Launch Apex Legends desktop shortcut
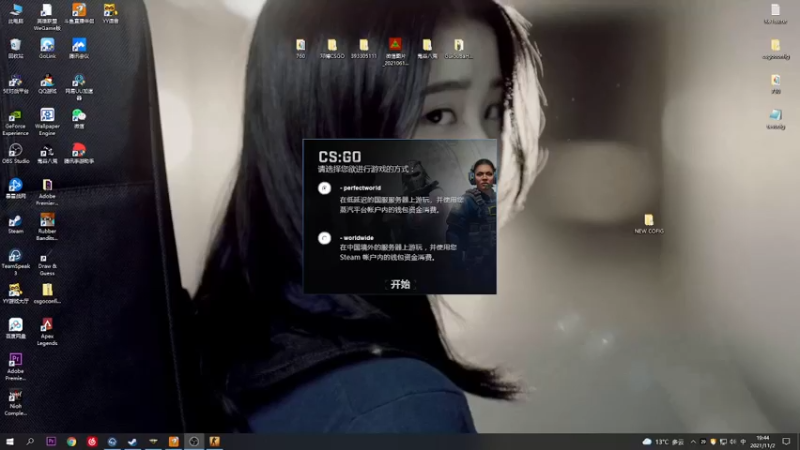800x450 pixels. (x=47, y=332)
